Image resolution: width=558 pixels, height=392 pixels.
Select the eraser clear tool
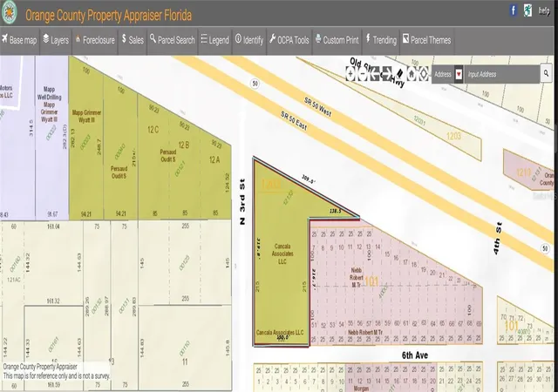(x=399, y=74)
